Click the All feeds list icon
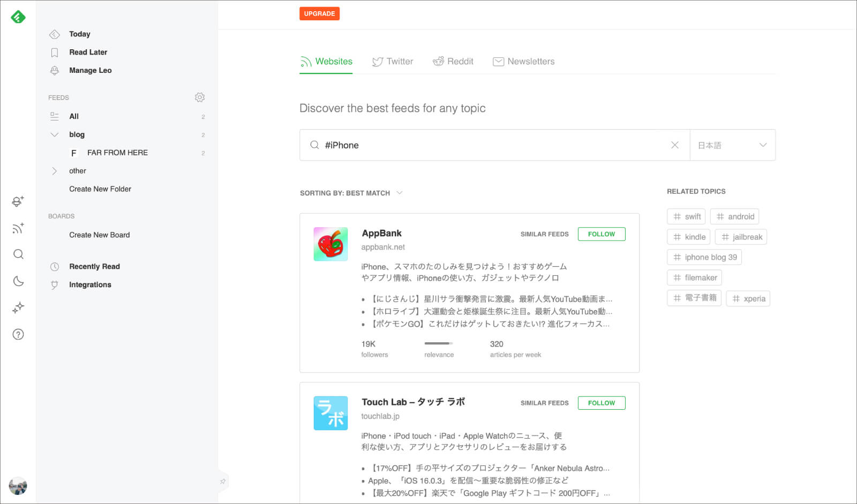The height and width of the screenshot is (504, 857). pyautogui.click(x=55, y=116)
